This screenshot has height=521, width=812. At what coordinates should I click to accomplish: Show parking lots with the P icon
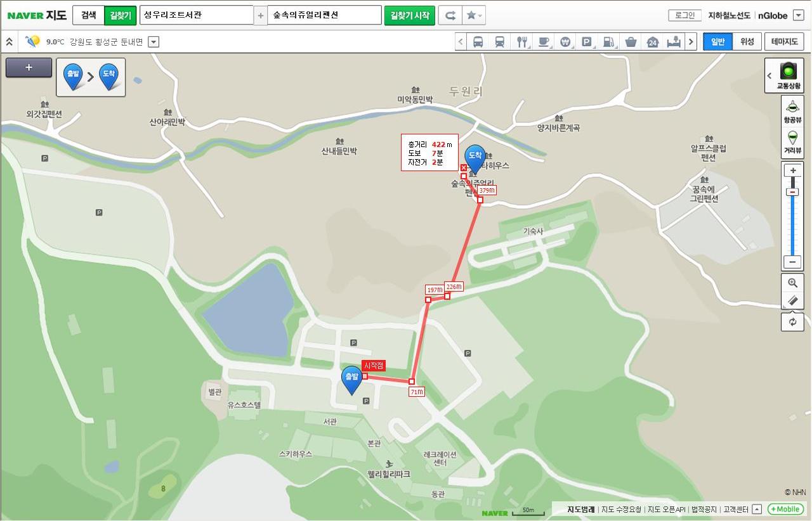pyautogui.click(x=587, y=42)
